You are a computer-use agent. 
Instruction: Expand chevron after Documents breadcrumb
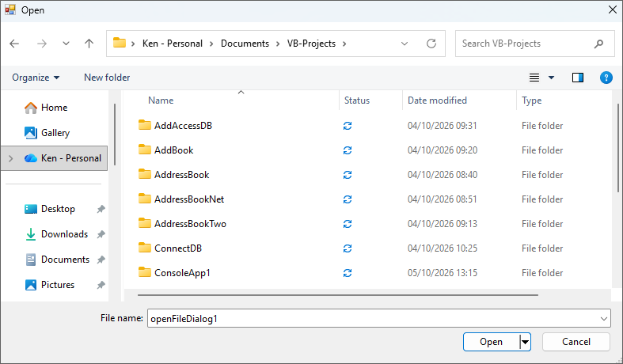click(x=278, y=44)
